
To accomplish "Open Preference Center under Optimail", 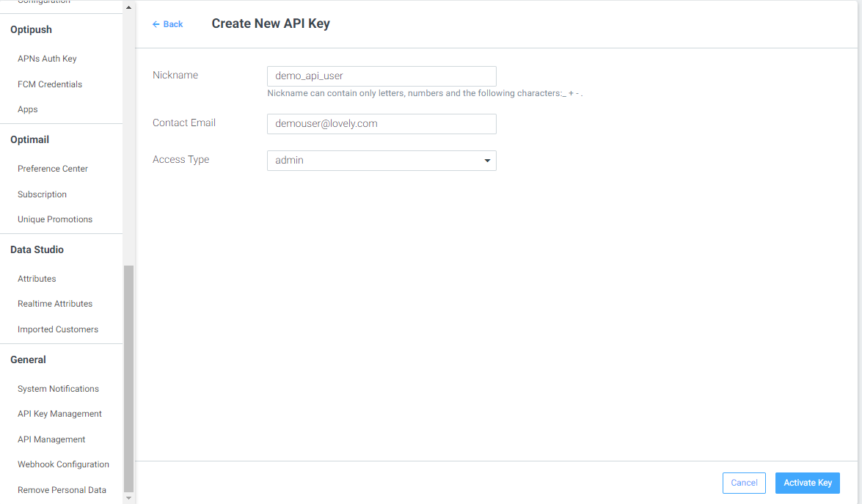I will point(53,169).
